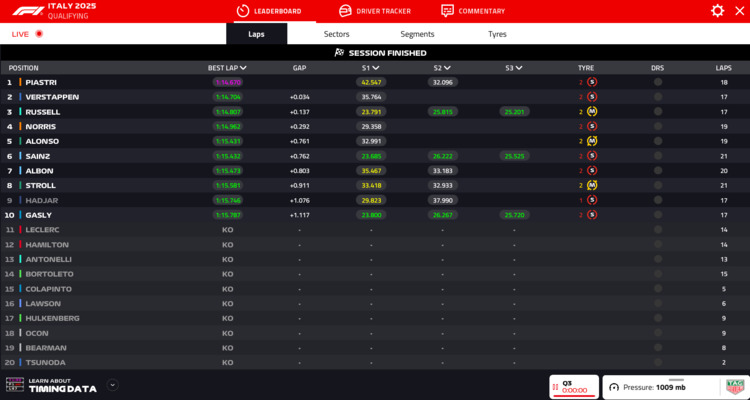Click Piastri's best lap 1:14.670
750x400 pixels.
point(228,82)
